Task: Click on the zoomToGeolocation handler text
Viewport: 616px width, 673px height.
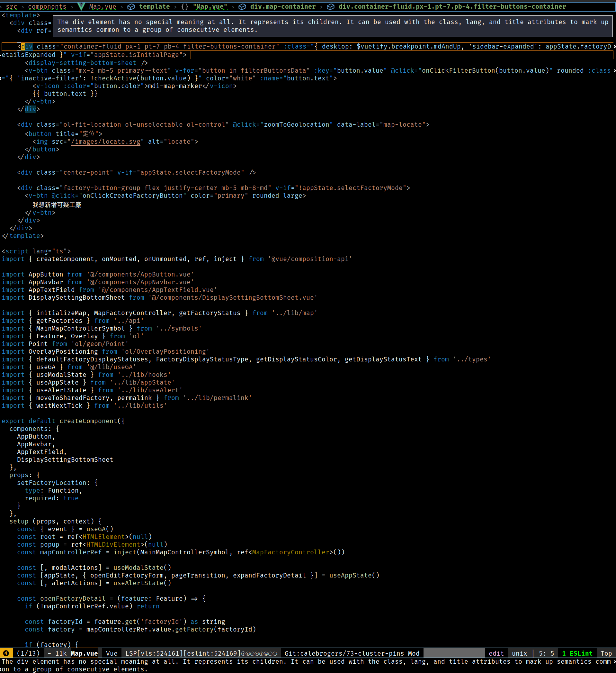Action: point(296,124)
